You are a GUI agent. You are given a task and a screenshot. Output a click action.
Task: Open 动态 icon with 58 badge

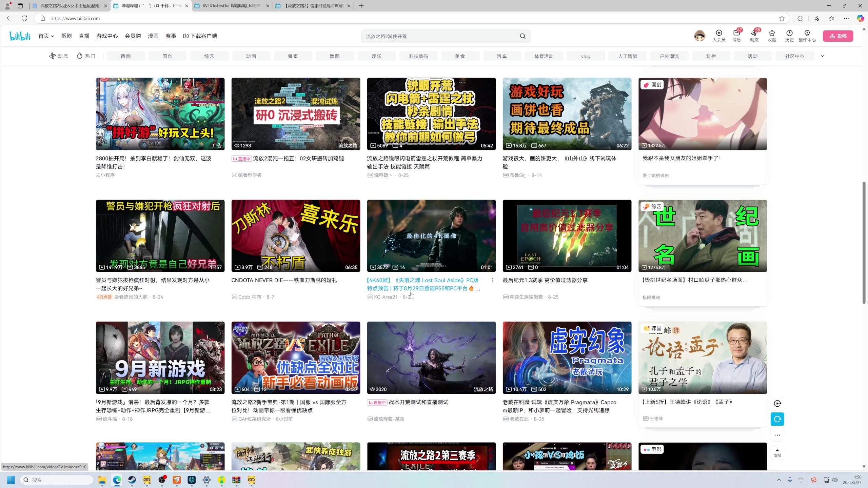pos(754,36)
